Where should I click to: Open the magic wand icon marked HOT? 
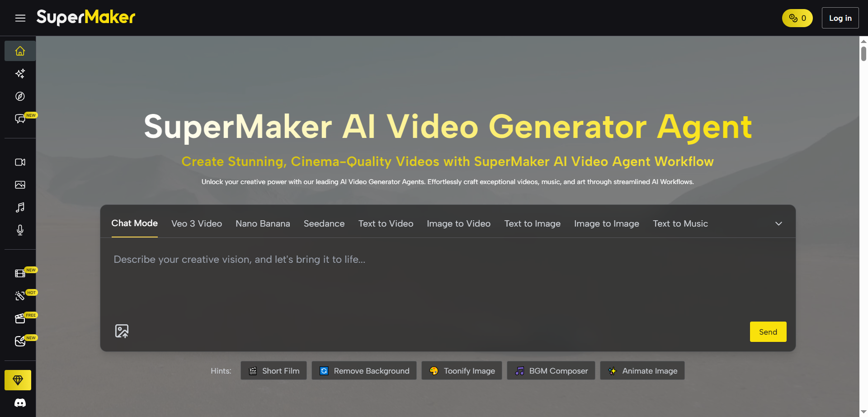tap(20, 296)
